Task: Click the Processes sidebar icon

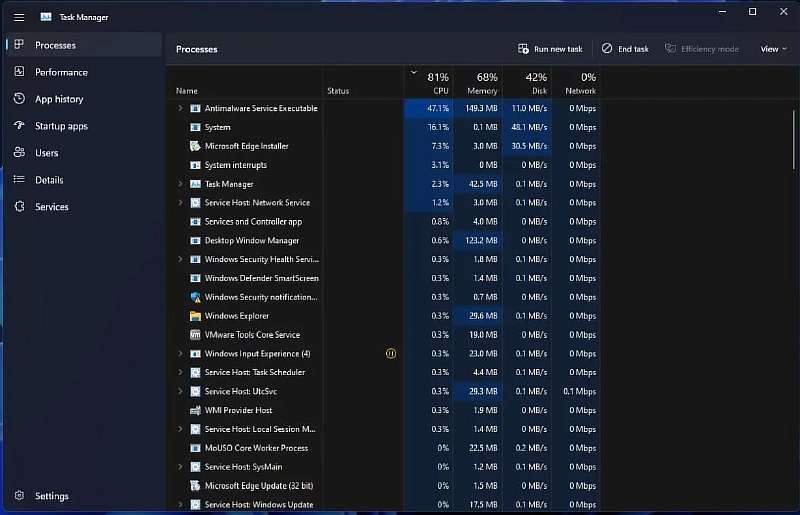Action: [x=19, y=45]
